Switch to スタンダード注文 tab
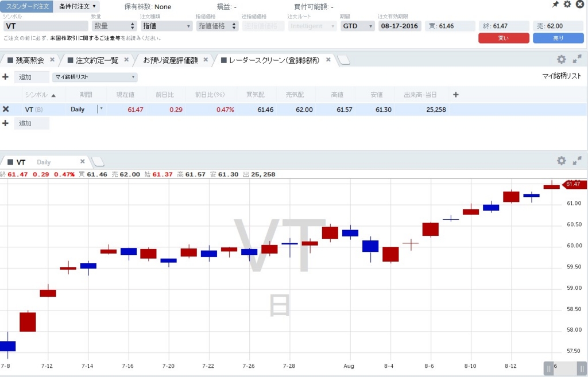Viewport: 588px width, 377px height. click(x=27, y=6)
